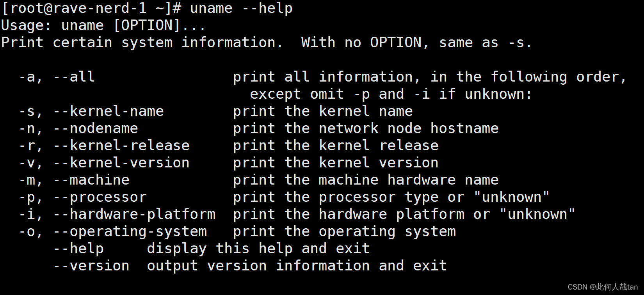
Task: Click the '--operating-system' option text
Action: (130, 231)
